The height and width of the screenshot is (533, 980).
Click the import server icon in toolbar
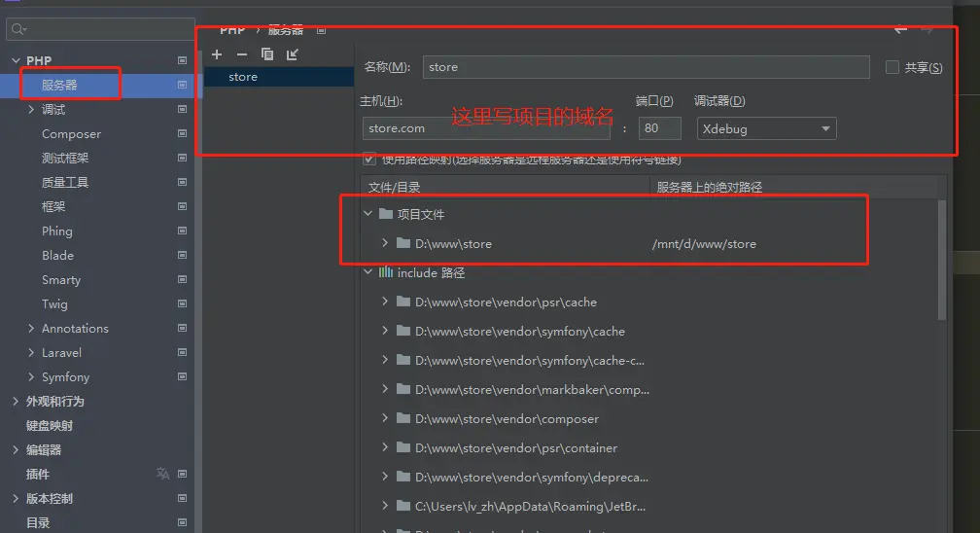click(x=292, y=54)
